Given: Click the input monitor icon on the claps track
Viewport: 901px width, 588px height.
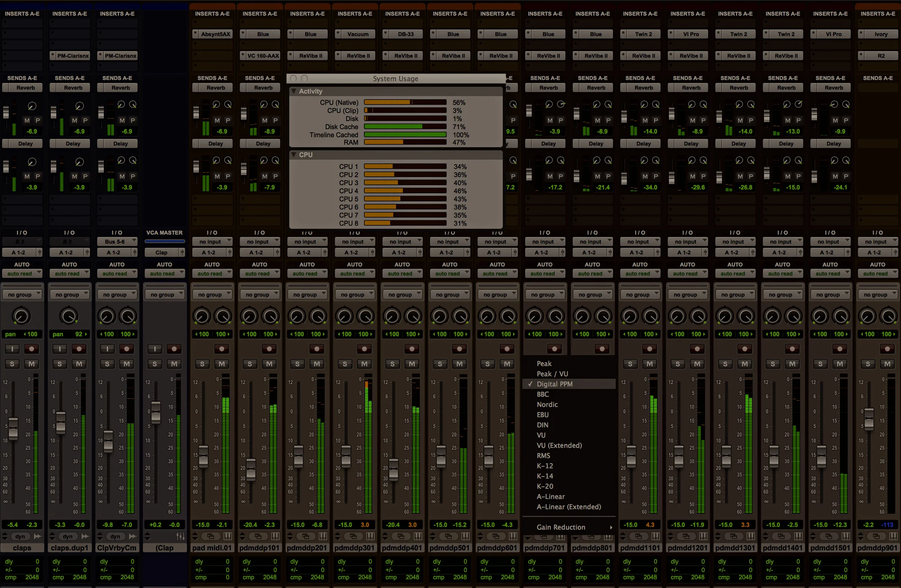Looking at the screenshot, I should (x=12, y=348).
